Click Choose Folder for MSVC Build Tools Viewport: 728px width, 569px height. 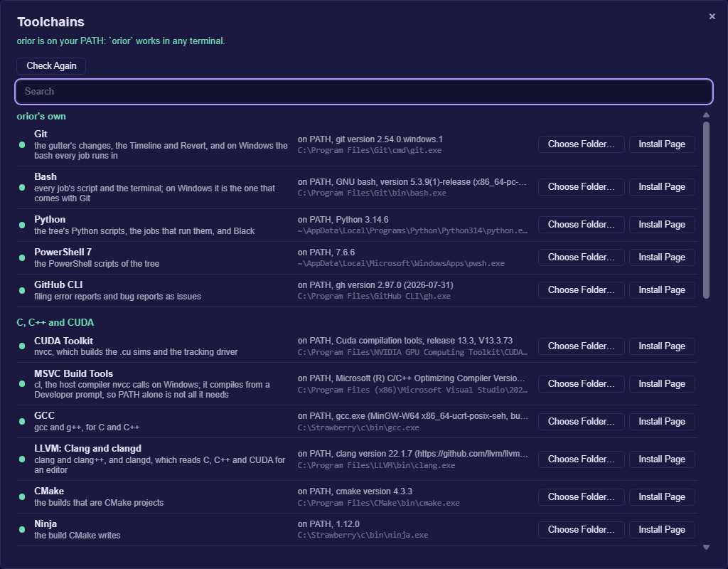pyautogui.click(x=581, y=384)
